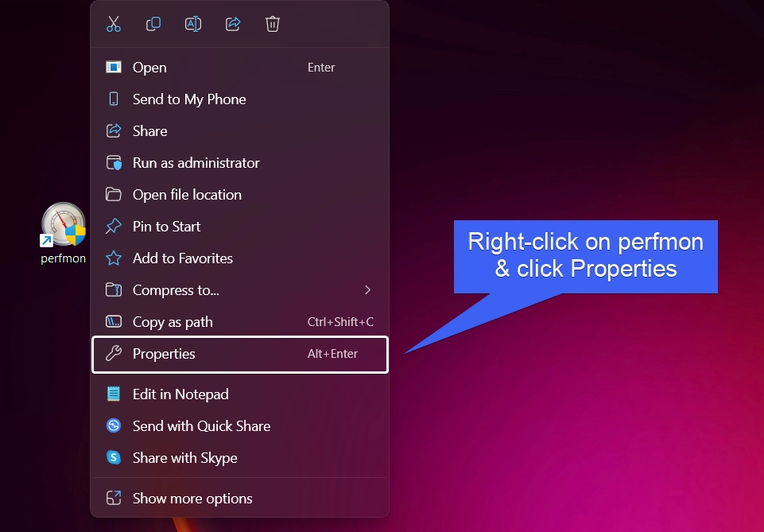
Task: Click the Share arrow icon in top row
Action: click(233, 24)
